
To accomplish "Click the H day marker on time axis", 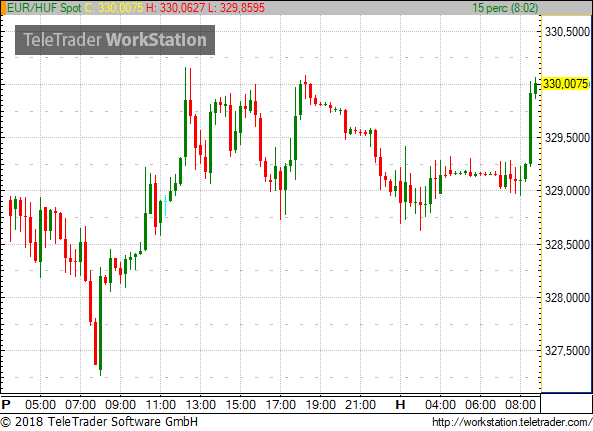I will 400,405.
